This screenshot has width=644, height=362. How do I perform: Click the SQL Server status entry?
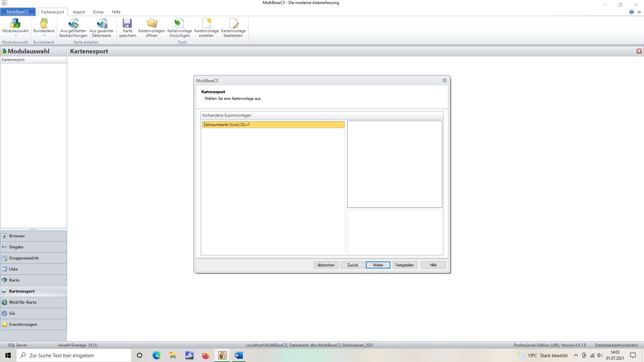pyautogui.click(x=17, y=345)
